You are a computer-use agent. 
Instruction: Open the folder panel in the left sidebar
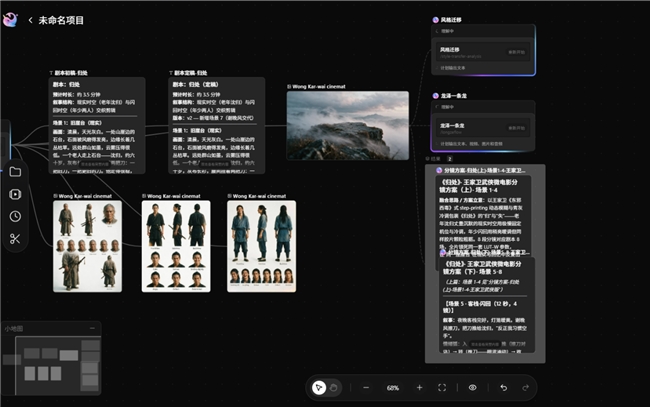[x=15, y=172]
